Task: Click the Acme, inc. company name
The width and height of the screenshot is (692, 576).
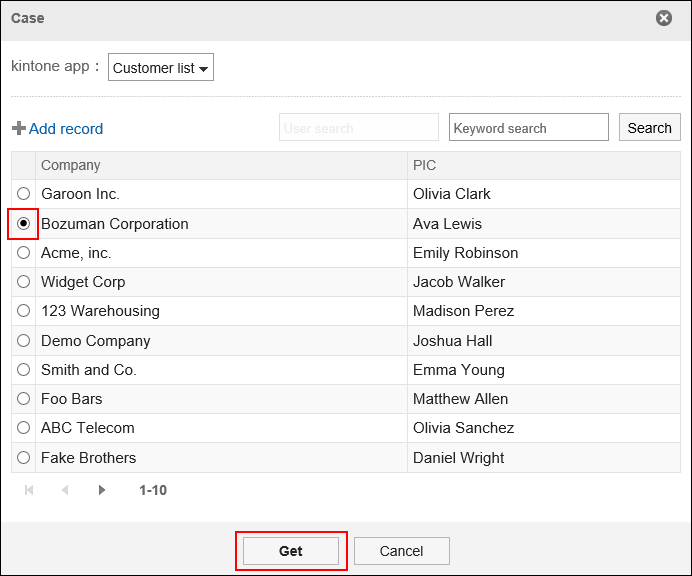Action: [x=76, y=253]
